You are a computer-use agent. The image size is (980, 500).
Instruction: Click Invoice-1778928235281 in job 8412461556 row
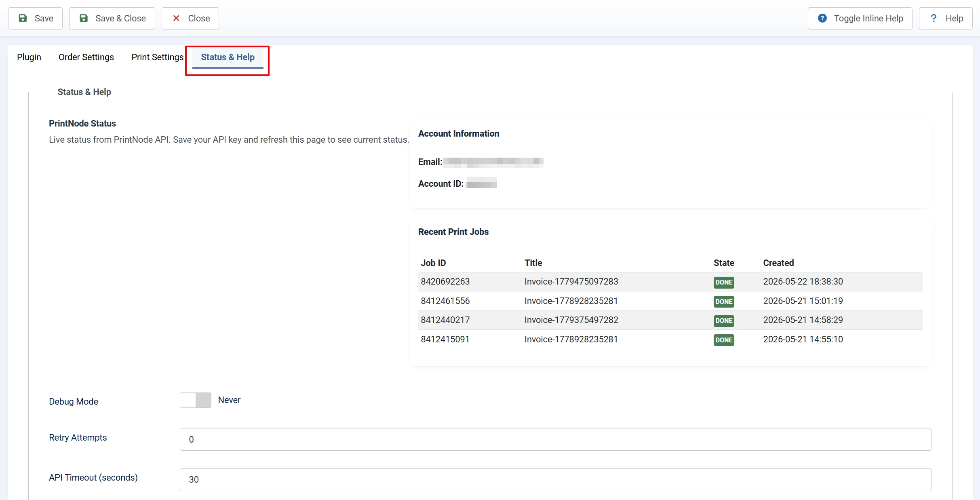(571, 301)
